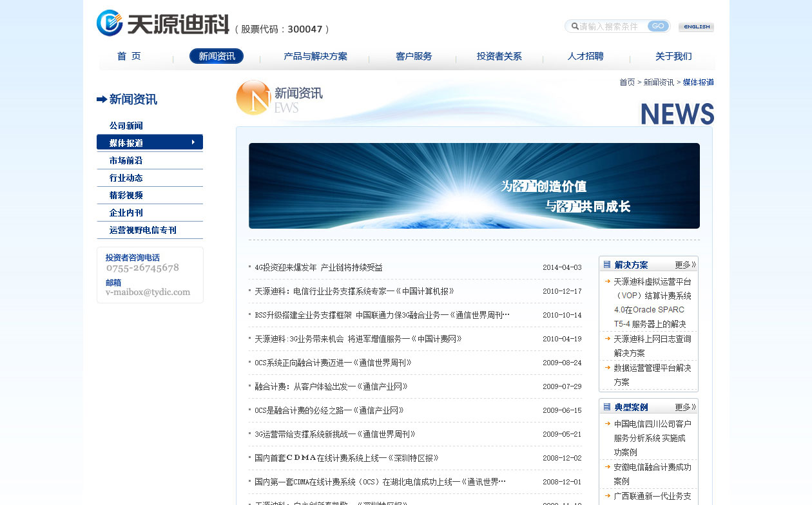This screenshot has height=505, width=812.
Task: Click the date 2014-04-03
Action: coord(562,267)
